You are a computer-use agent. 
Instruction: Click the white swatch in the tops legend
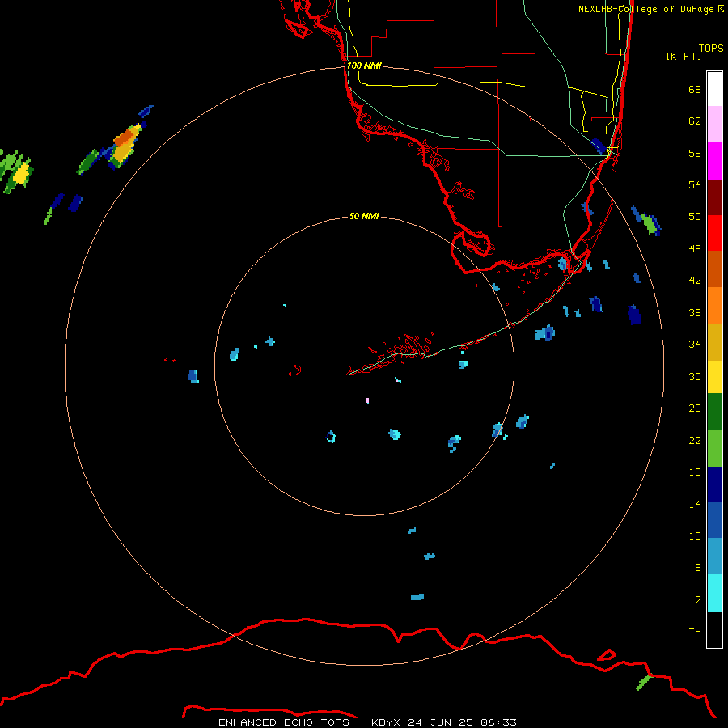pos(714,89)
